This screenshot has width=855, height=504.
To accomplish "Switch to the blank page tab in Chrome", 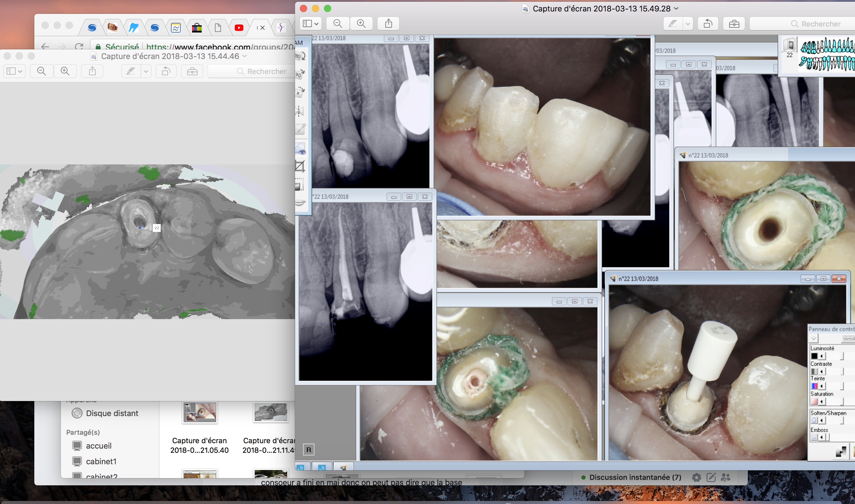I will pyautogui.click(x=218, y=28).
